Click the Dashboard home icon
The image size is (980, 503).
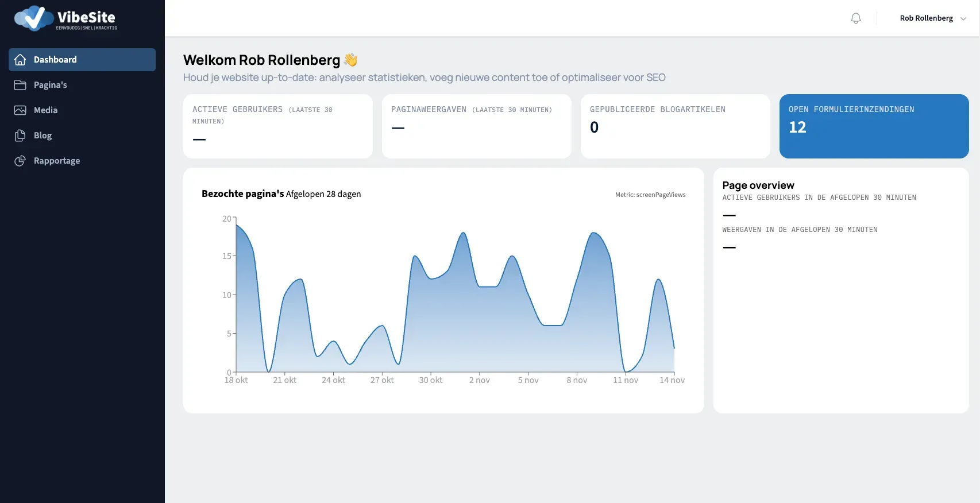click(20, 60)
